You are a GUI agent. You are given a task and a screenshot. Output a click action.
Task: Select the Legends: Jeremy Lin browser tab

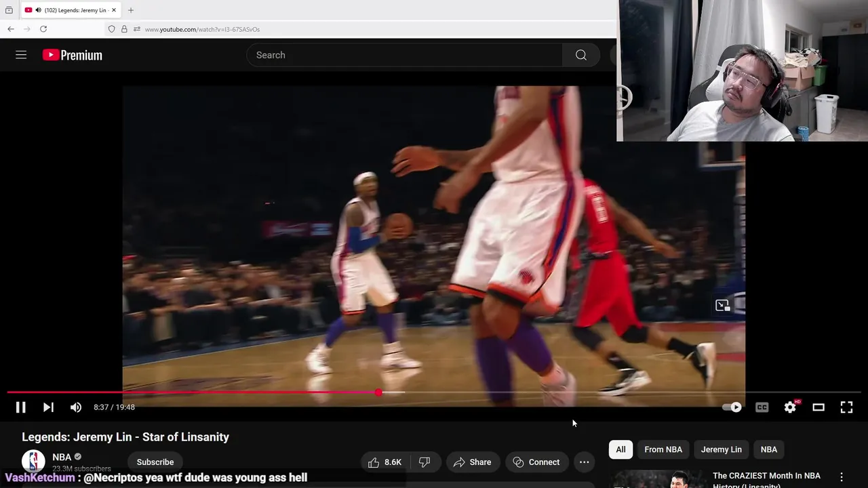click(x=71, y=10)
